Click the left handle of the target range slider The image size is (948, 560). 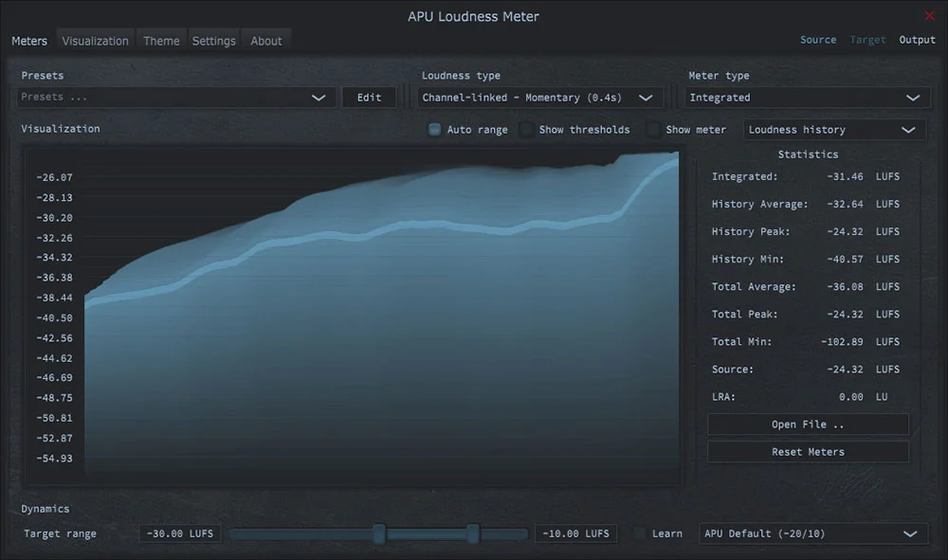(378, 533)
